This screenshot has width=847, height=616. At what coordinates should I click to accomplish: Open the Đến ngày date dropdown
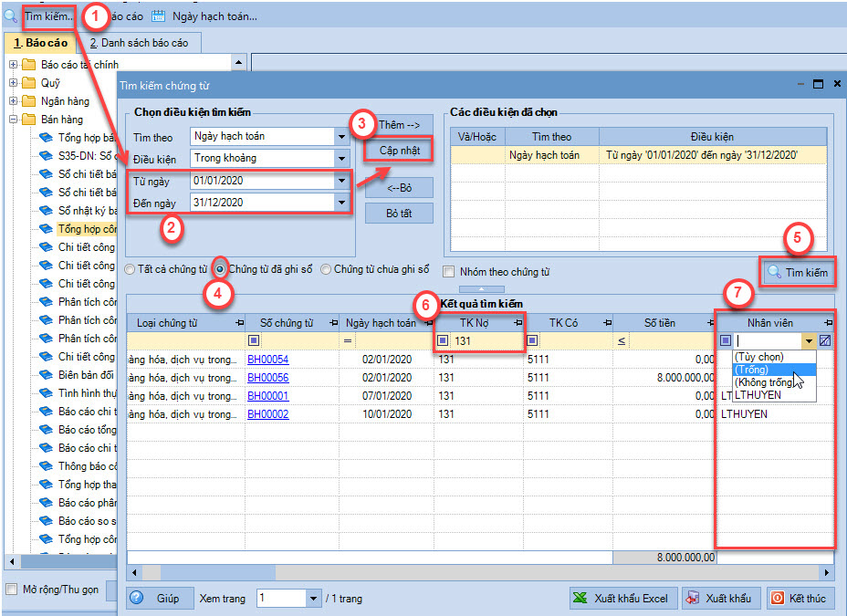[x=341, y=203]
